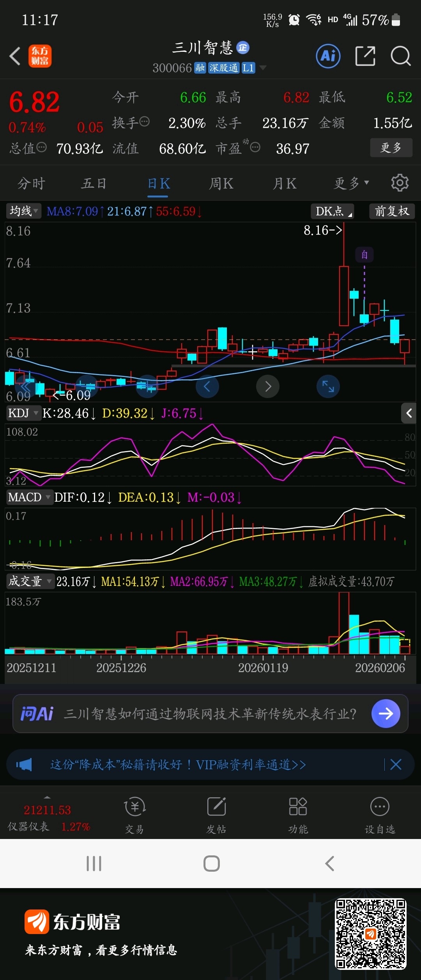
Task: Tap the megaphone announcement icon
Action: 24,765
